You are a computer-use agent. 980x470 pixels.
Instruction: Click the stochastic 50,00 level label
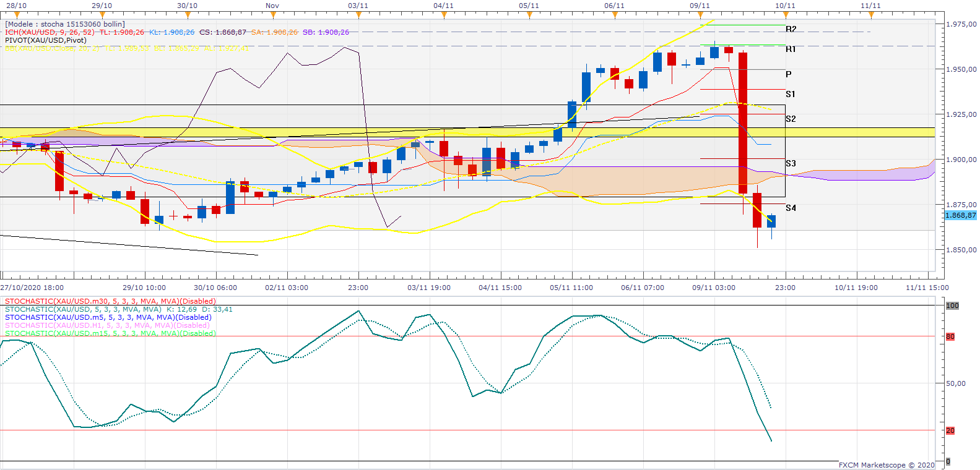click(956, 383)
